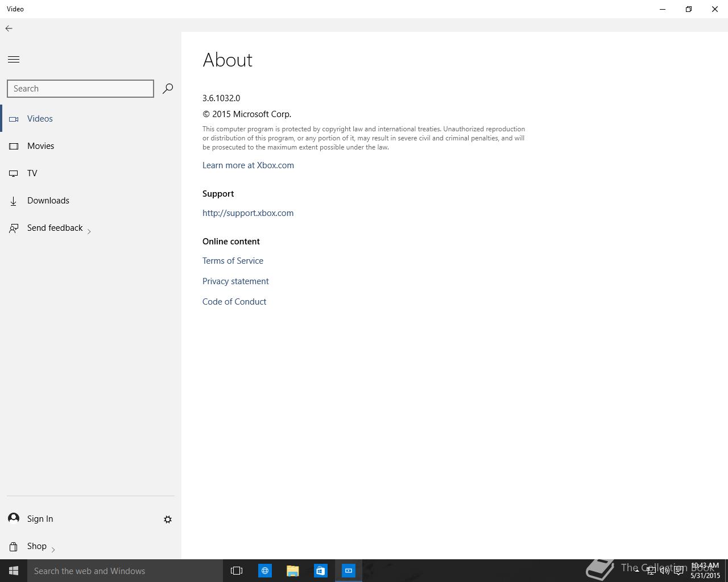Minimize the Video window

pos(663,9)
